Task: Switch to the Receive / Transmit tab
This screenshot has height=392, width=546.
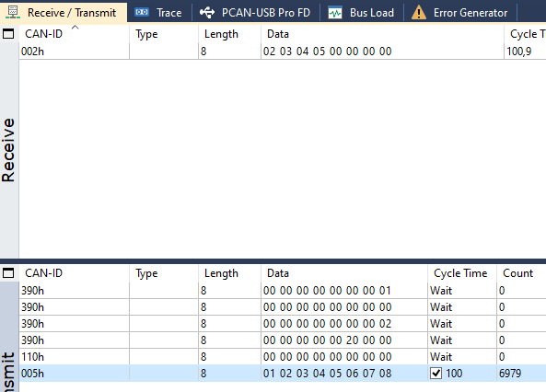Action: pyautogui.click(x=64, y=13)
